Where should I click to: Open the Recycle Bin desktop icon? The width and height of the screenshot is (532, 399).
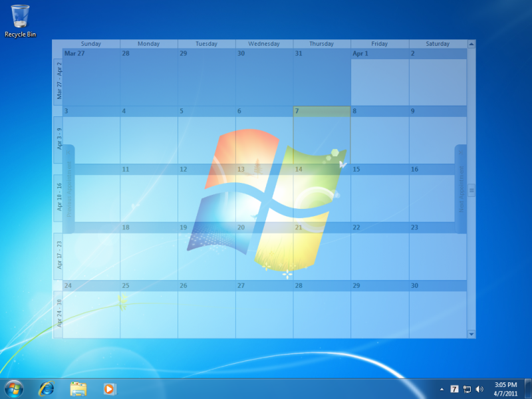20,21
